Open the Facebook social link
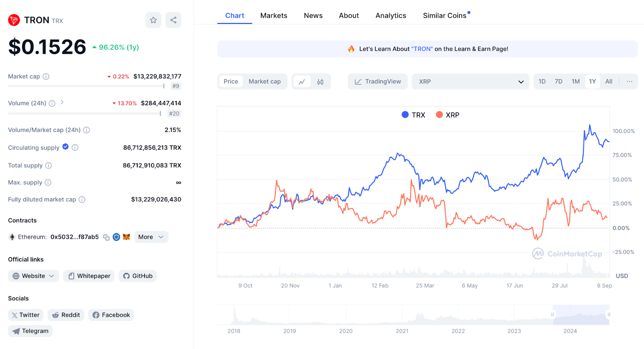The width and height of the screenshot is (644, 349). (x=111, y=315)
